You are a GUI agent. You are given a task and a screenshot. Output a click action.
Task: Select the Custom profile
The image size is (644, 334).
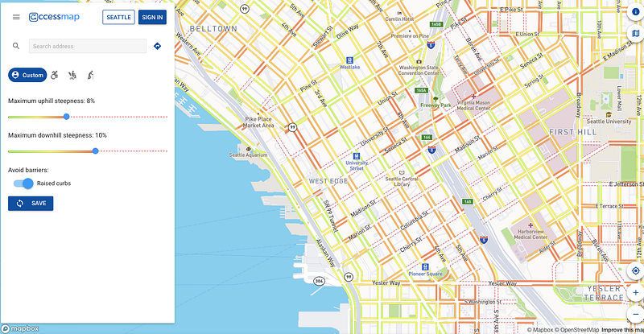click(27, 75)
